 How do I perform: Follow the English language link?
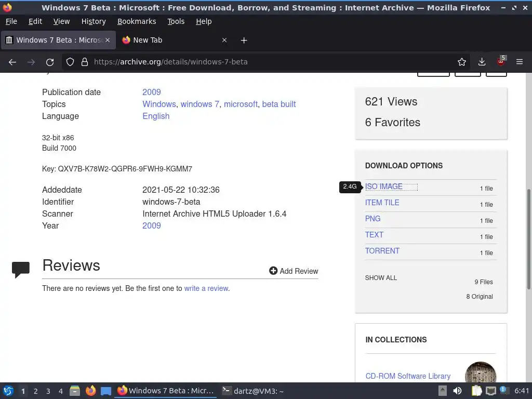click(156, 116)
